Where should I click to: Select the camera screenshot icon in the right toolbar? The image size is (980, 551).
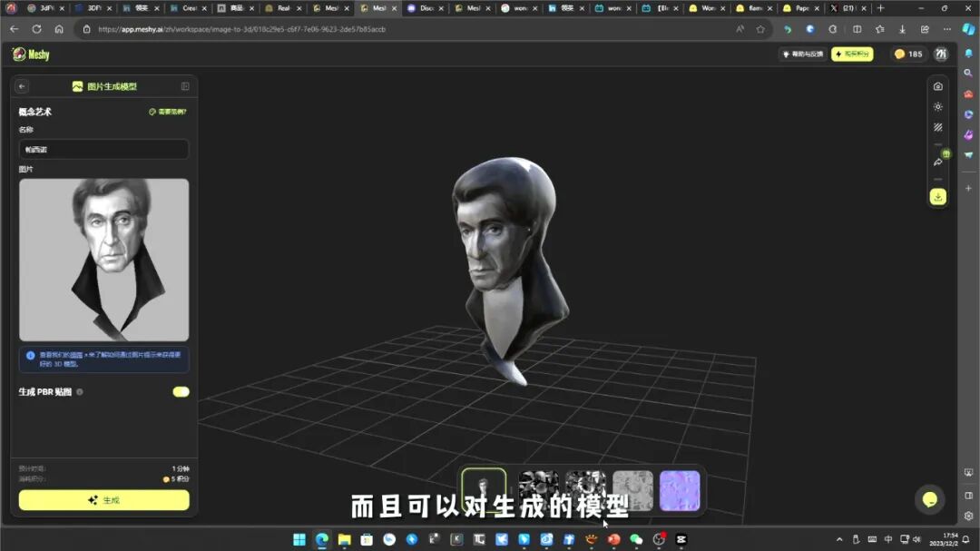pyautogui.click(x=939, y=85)
